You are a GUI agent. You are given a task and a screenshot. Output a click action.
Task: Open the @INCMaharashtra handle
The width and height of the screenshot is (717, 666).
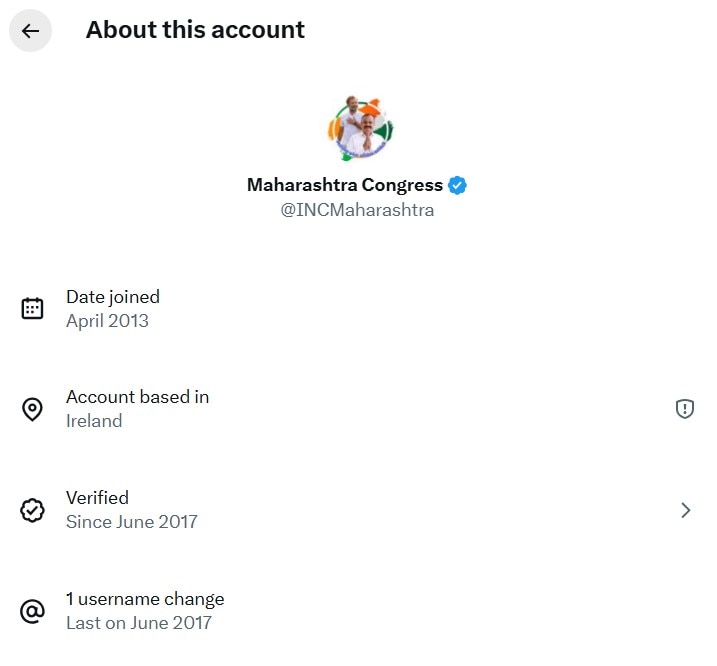[x=357, y=210]
